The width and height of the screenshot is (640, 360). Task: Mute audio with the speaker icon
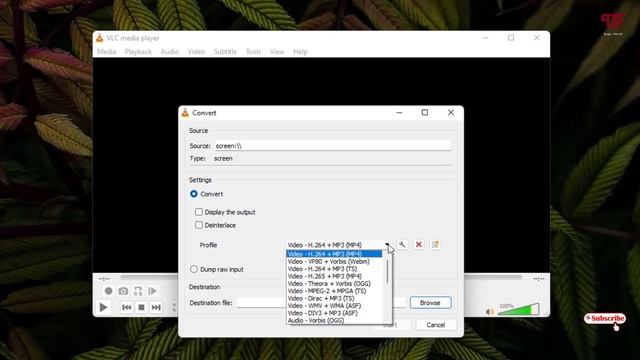(x=490, y=312)
